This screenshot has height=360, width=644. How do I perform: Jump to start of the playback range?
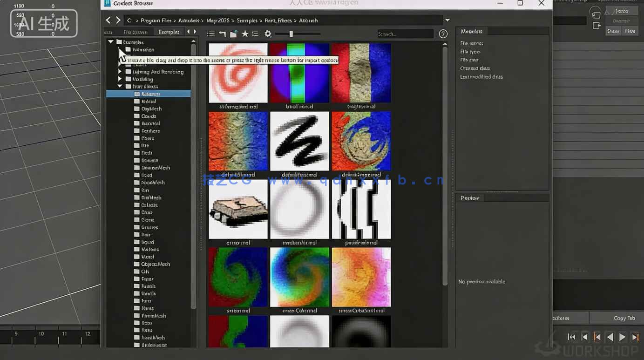tap(571, 337)
